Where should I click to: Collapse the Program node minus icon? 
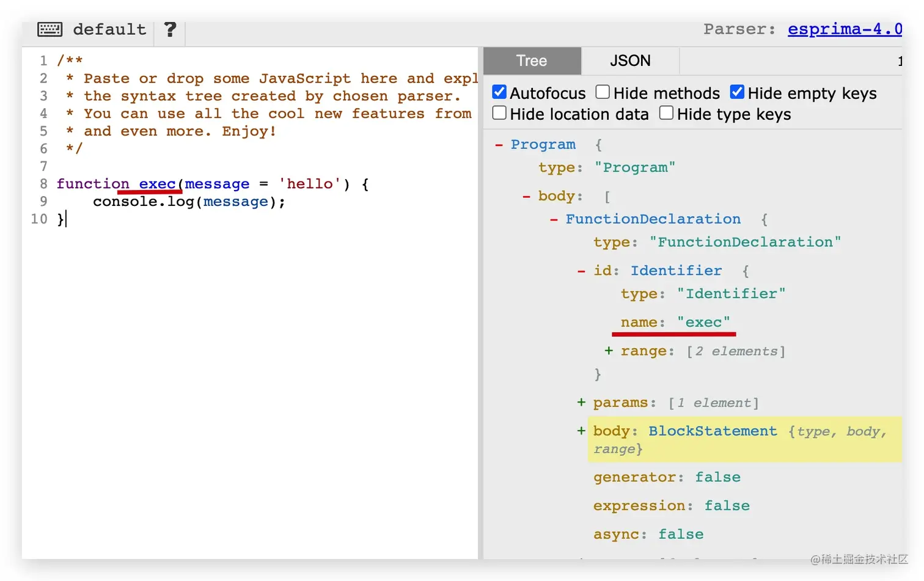tap(499, 145)
